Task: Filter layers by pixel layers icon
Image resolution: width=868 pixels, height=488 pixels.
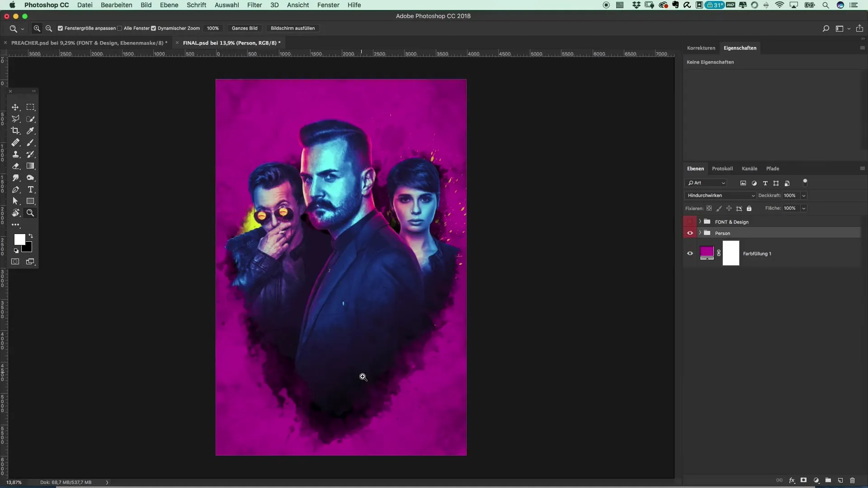Action: pos(743,183)
